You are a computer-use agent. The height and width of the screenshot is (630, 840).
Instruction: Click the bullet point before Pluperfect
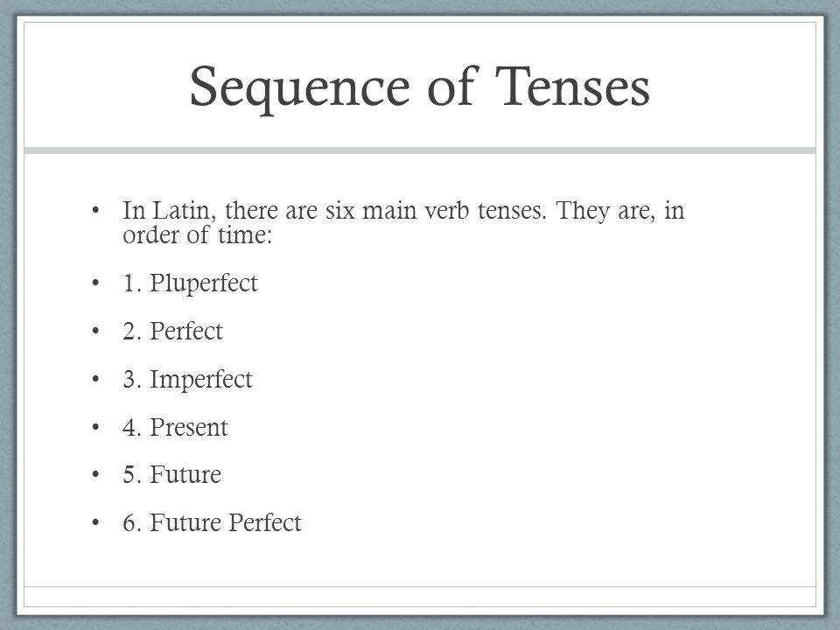point(96,283)
